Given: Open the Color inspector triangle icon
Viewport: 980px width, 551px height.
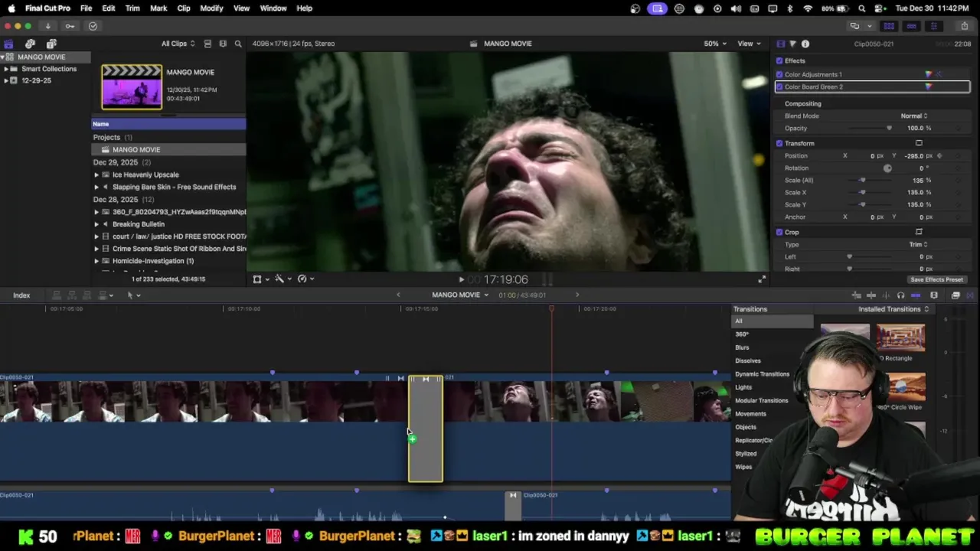Looking at the screenshot, I should 792,44.
